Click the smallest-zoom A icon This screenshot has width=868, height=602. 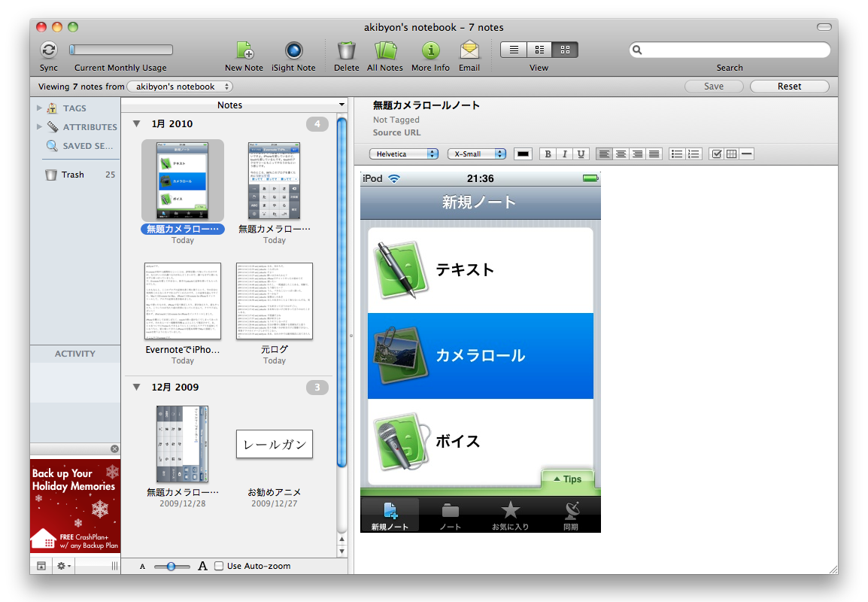(142, 567)
